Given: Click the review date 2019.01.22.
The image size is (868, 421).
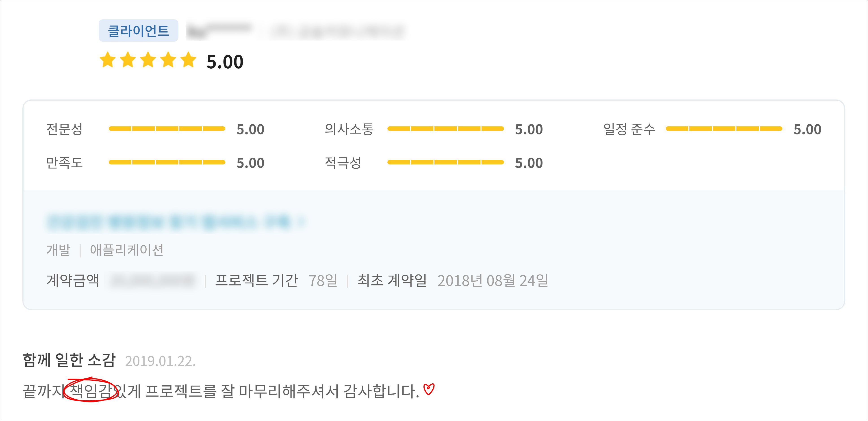Looking at the screenshot, I should pos(160,361).
